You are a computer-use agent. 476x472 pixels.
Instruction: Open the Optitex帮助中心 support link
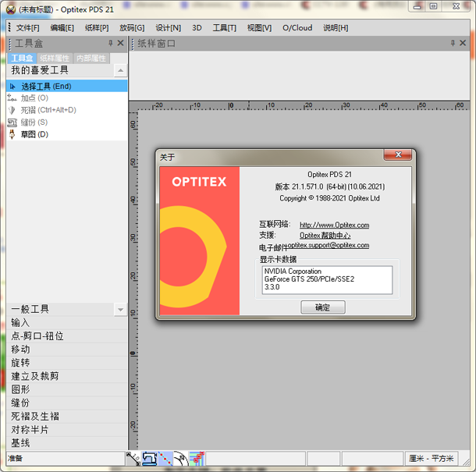click(x=325, y=236)
